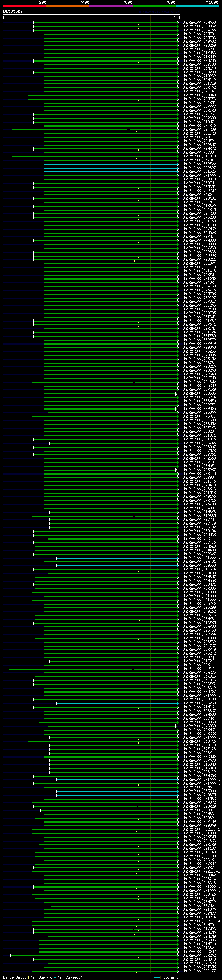Select hit UniRef100_B6SRI4
The image size is (222, 980).
click(x=199, y=397)
